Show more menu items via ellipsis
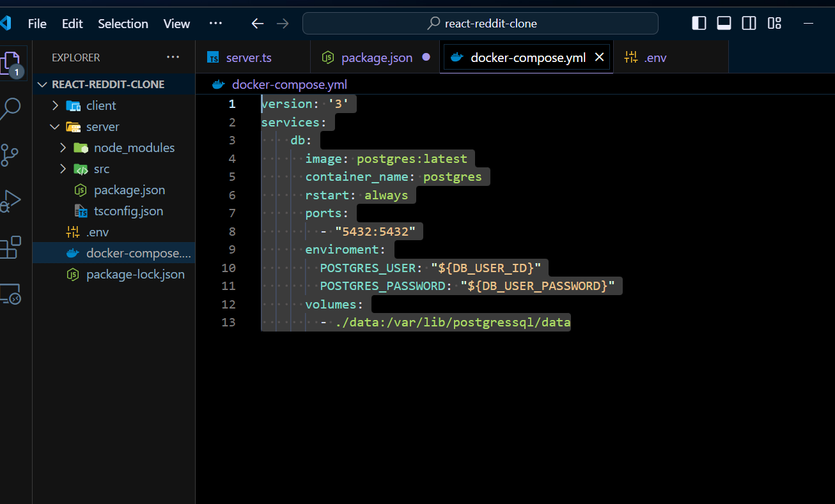 [x=215, y=23]
